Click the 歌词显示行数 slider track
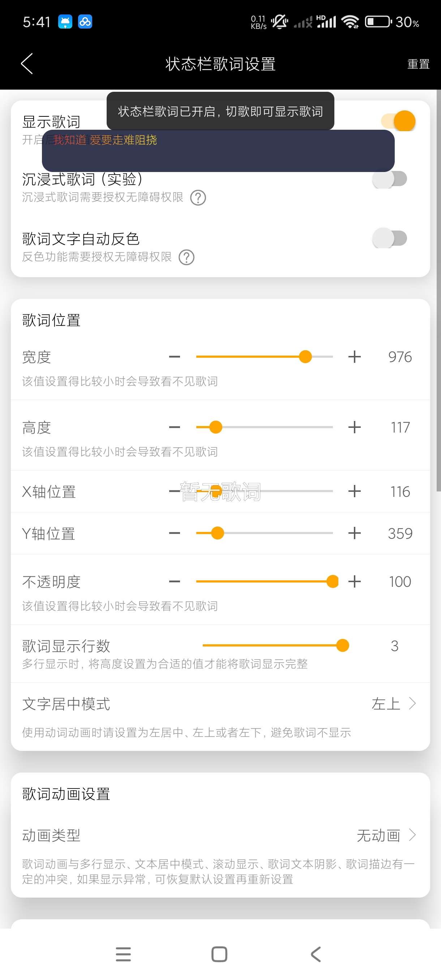 (x=273, y=645)
